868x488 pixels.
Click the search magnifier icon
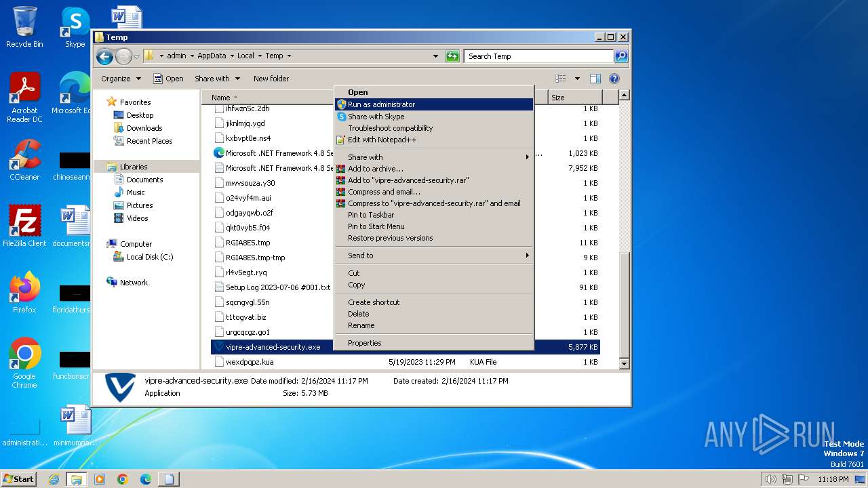(x=620, y=56)
